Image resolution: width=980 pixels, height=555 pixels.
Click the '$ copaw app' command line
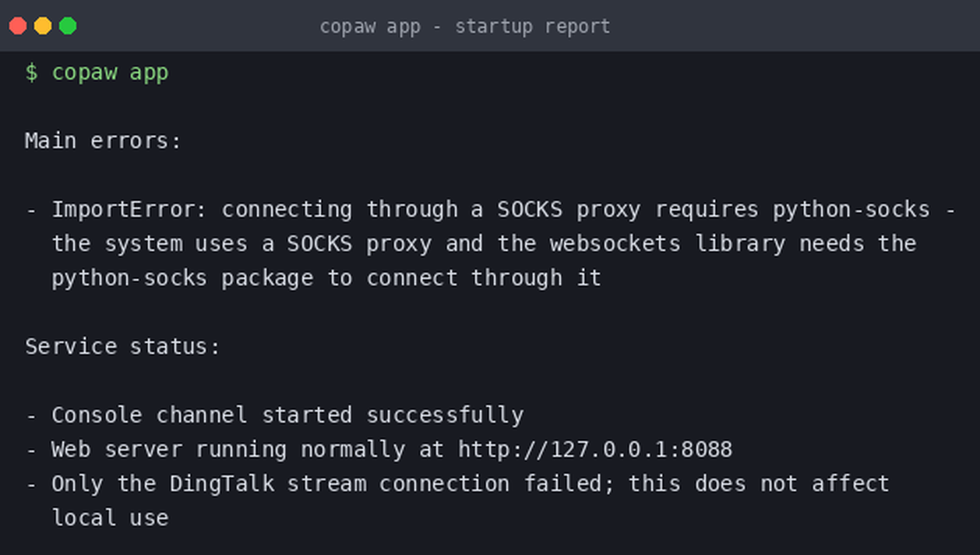tap(97, 72)
